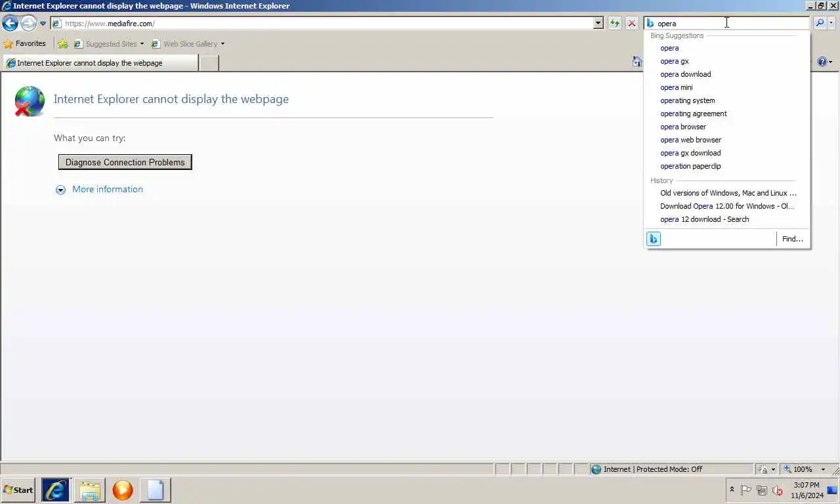Run search with magnifying glass button

tap(820, 23)
